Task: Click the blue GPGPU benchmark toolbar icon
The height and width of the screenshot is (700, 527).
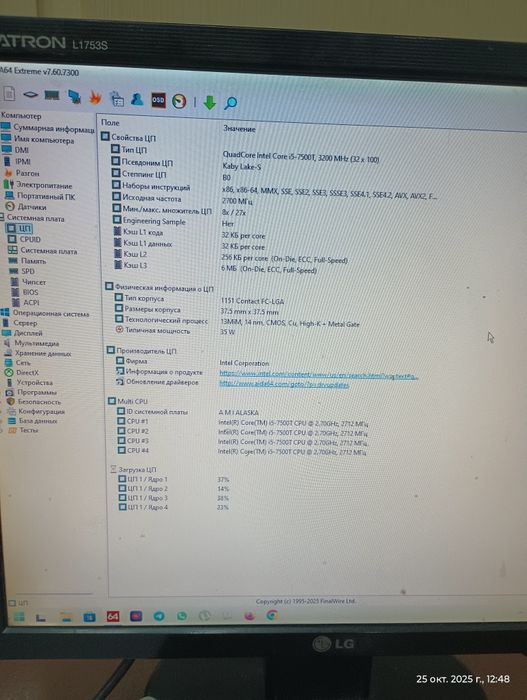Action: (74, 96)
